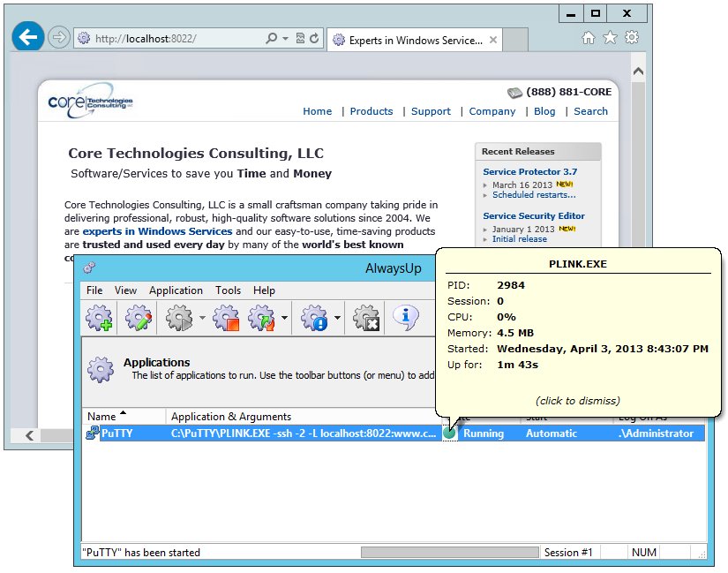Click the green running state circle
Viewport: 728px width, 573px height.
click(449, 434)
